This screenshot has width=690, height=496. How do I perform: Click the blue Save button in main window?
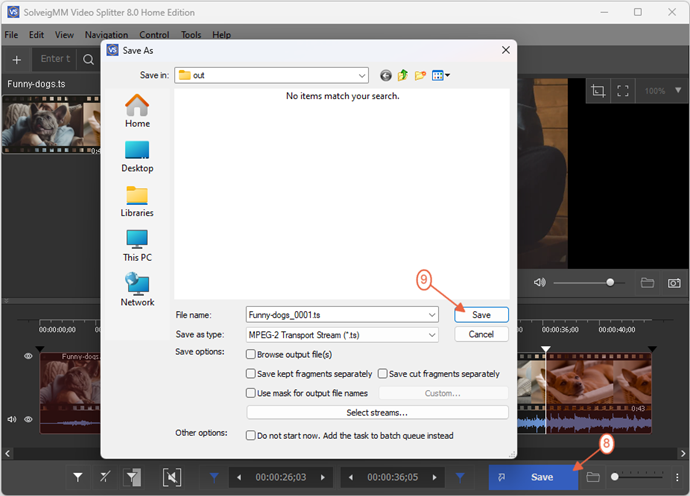533,477
